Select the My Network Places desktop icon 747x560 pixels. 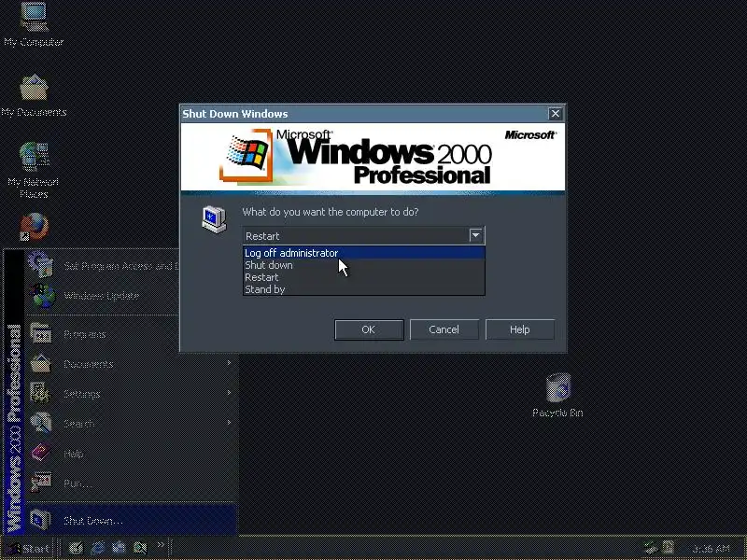point(34,170)
